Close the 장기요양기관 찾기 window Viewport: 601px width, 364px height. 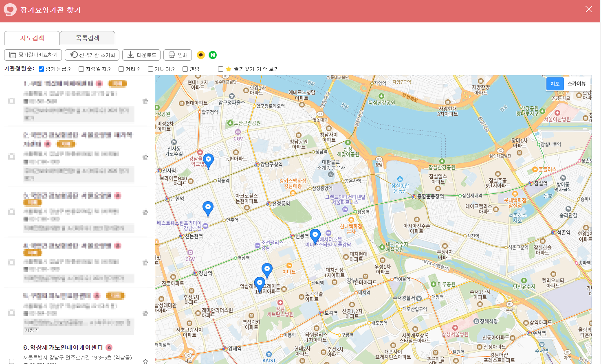pyautogui.click(x=589, y=9)
